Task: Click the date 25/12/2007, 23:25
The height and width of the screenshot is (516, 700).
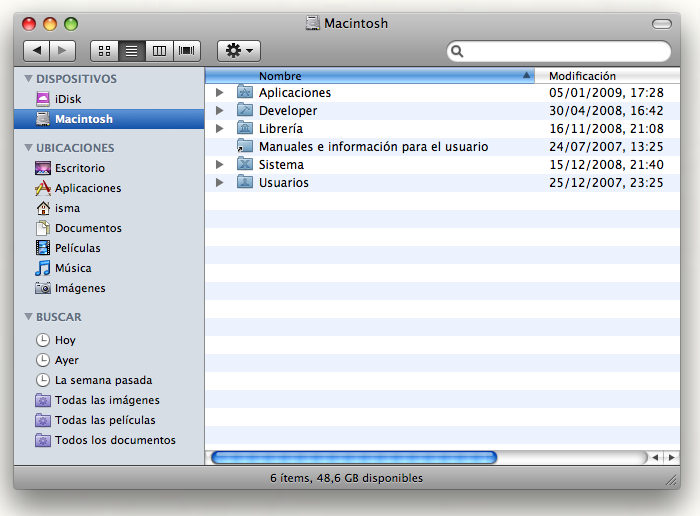Action: click(x=606, y=183)
